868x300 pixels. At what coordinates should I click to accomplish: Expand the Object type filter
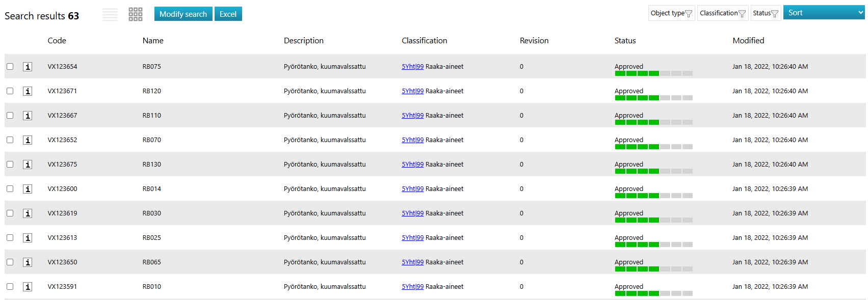click(671, 13)
